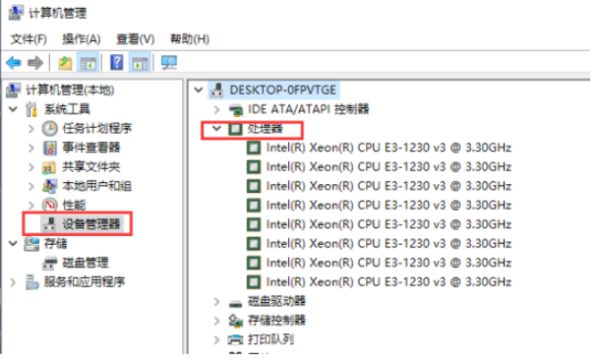Select 存储 in the tree
This screenshot has width=600, height=364.
pyautogui.click(x=55, y=243)
